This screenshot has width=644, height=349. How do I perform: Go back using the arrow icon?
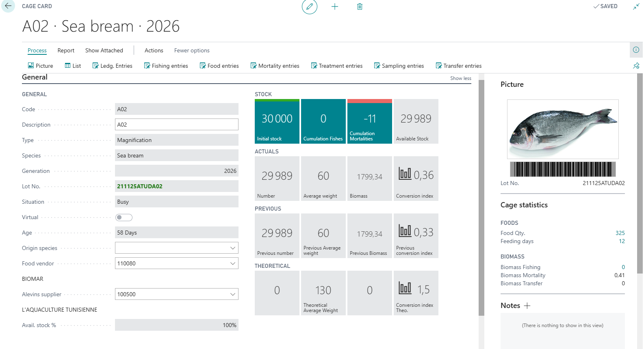click(8, 6)
